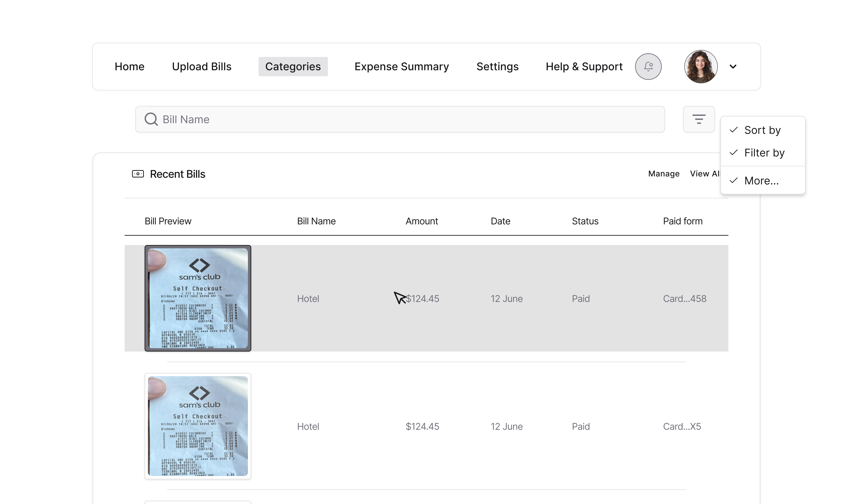
Task: Open the filter options icon button
Action: coord(699,119)
